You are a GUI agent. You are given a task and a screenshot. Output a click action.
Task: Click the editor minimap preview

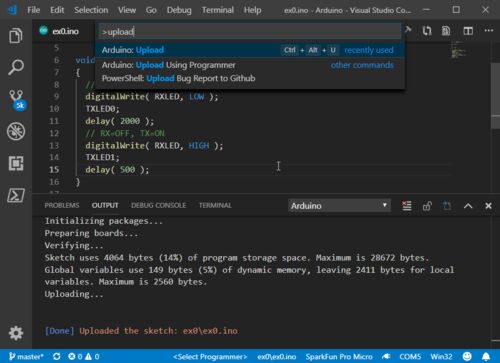459,50
